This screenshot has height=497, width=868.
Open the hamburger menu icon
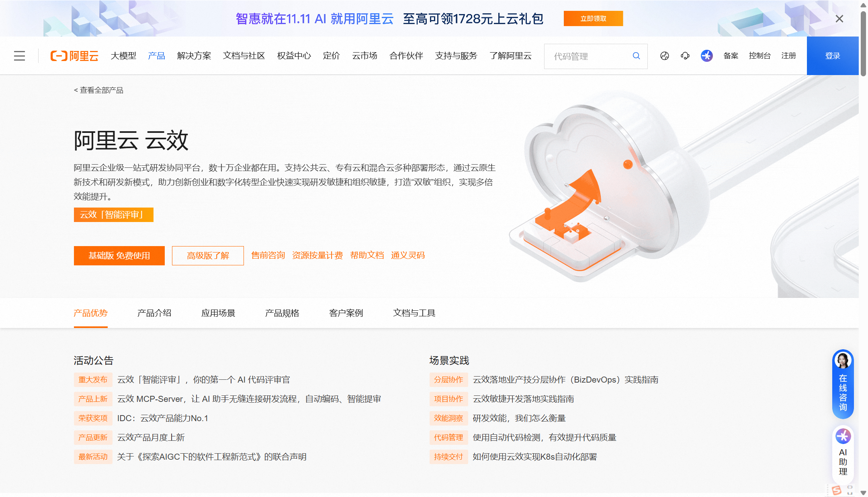(19, 56)
